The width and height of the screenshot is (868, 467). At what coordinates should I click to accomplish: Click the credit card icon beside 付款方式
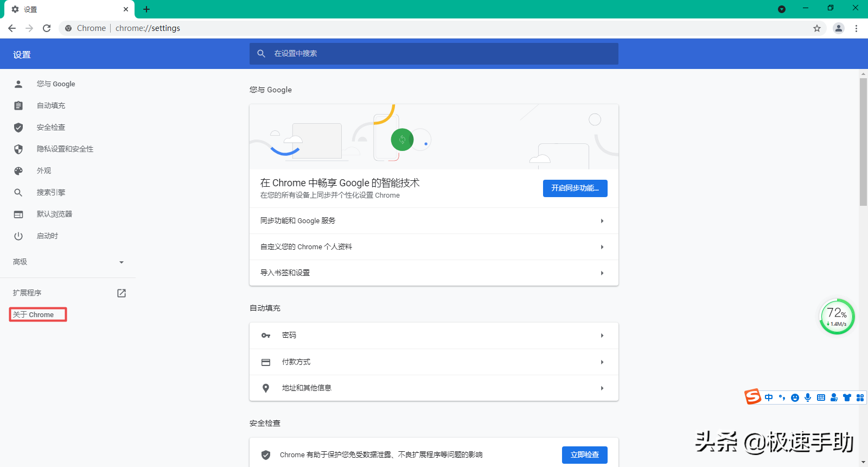pyautogui.click(x=266, y=362)
